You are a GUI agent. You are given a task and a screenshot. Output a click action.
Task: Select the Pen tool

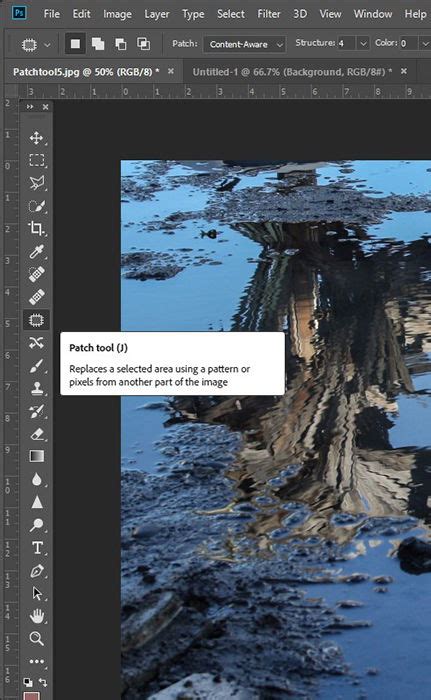37,571
